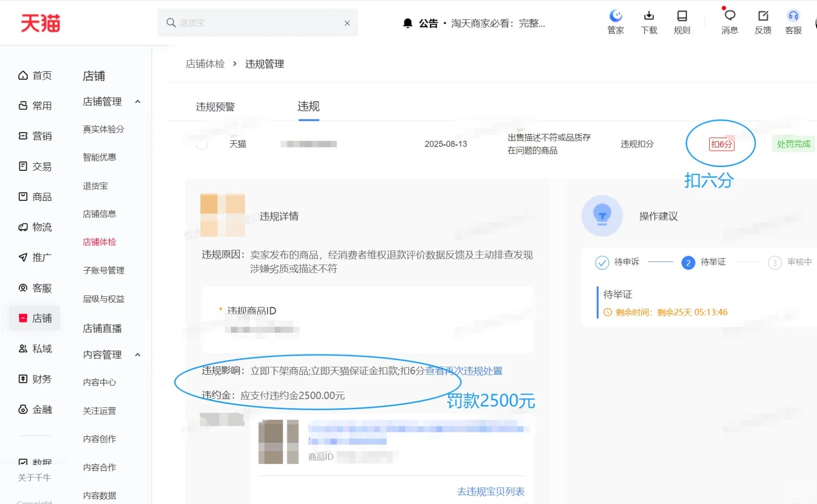Click the remaining time countdown text

[671, 313]
